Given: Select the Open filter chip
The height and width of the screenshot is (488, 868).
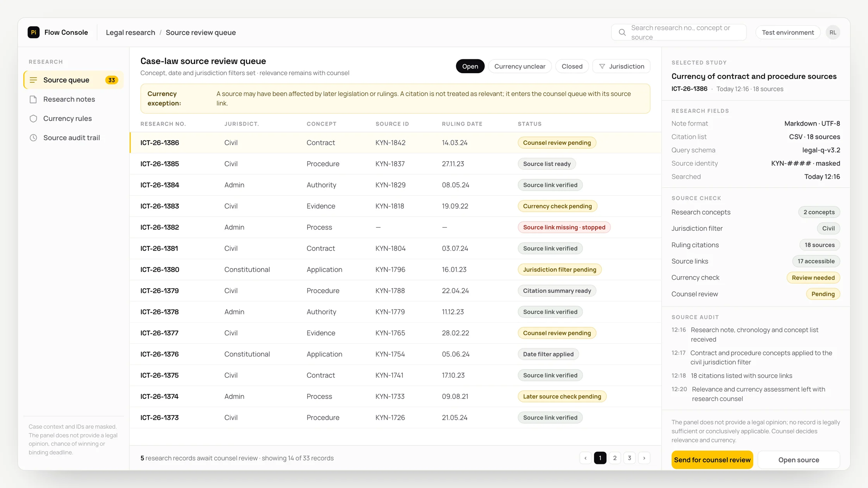Looking at the screenshot, I should click(x=470, y=67).
